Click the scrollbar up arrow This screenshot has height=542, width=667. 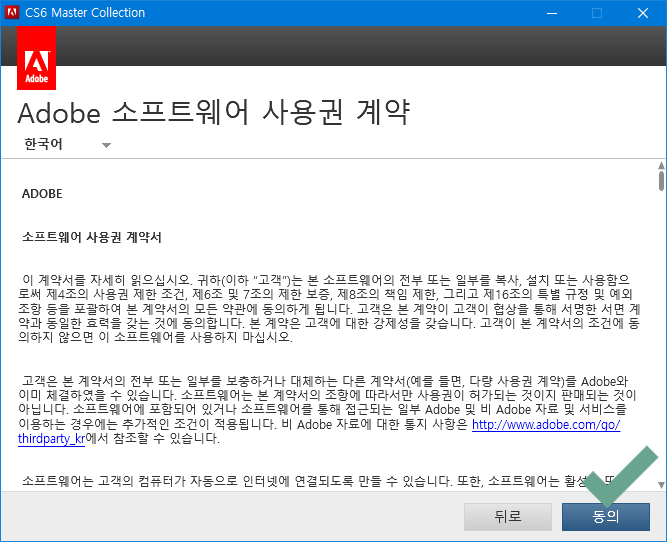point(661,165)
